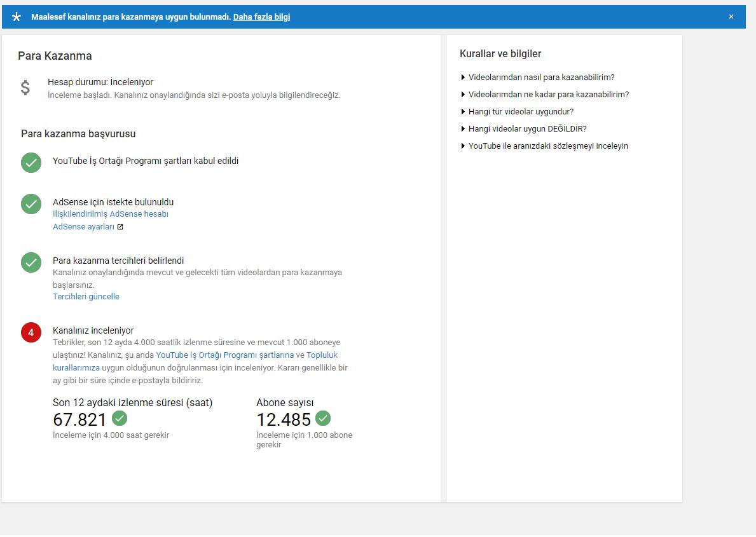Expand 'Videolarımdan ne kadar para kazanabilirim?'

coord(545,95)
